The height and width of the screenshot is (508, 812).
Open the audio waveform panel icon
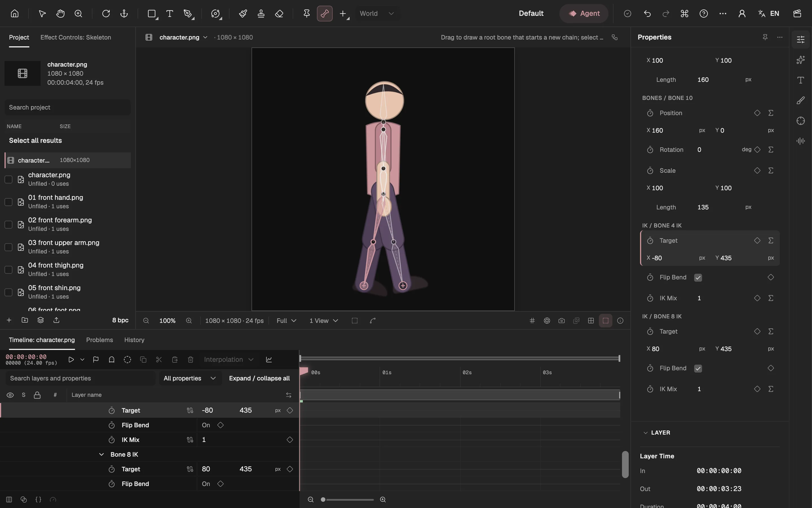pos(801,141)
